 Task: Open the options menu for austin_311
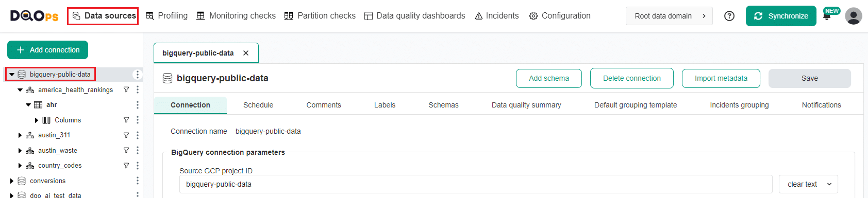point(137,135)
